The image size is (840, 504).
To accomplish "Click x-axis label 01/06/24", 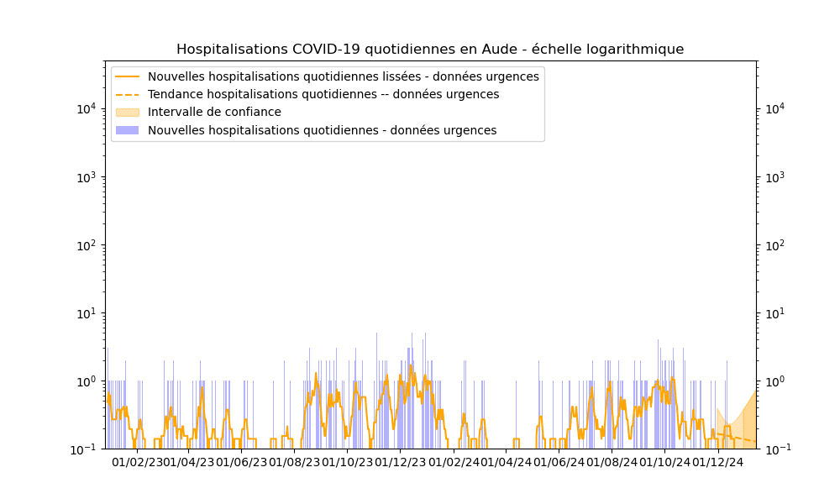I will click(559, 462).
